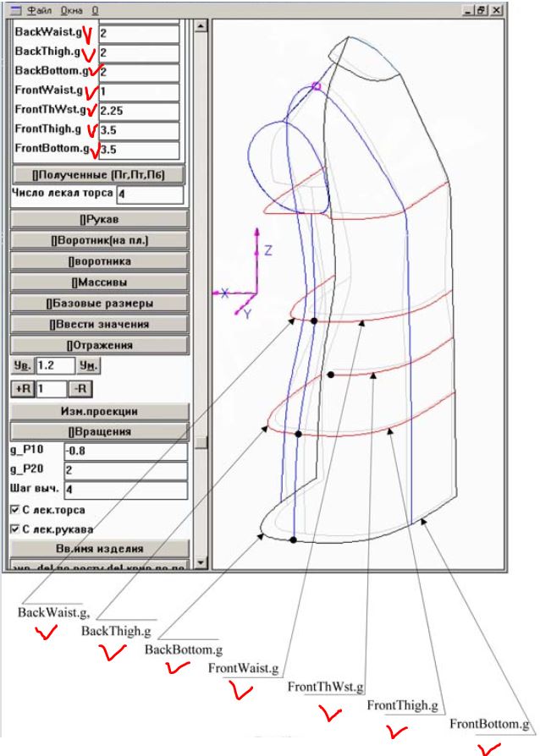Screen dimensions: 540x756
Task: Click the X axis label in viewport
Action: [x=224, y=293]
